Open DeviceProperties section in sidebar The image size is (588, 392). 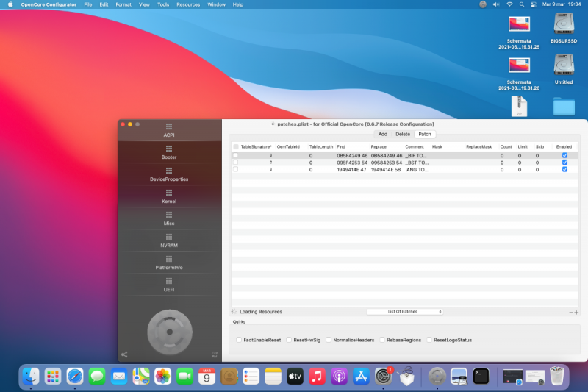(169, 174)
